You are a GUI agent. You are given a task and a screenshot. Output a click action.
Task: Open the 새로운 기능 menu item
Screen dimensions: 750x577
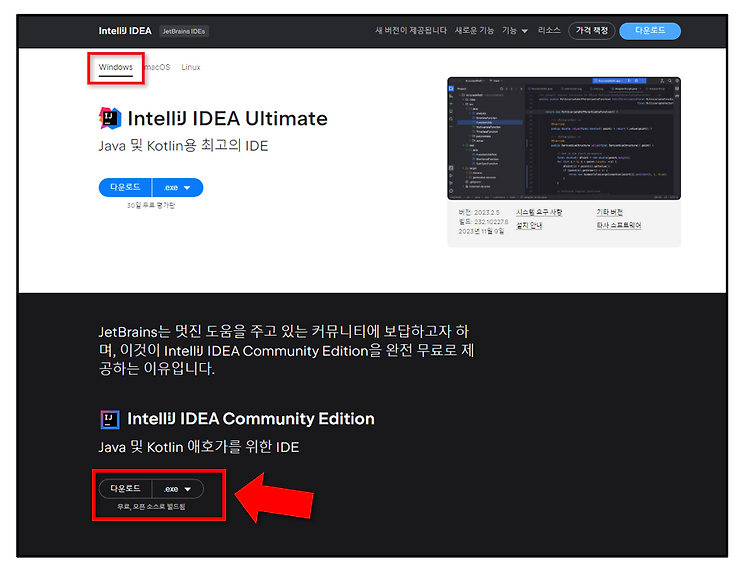pyautogui.click(x=474, y=31)
